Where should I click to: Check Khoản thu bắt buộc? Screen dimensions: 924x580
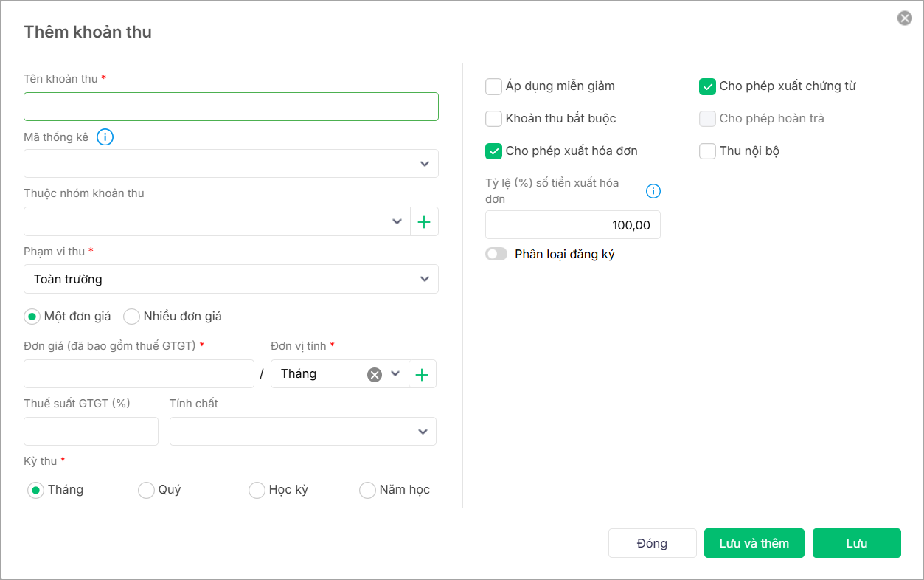pyautogui.click(x=494, y=119)
